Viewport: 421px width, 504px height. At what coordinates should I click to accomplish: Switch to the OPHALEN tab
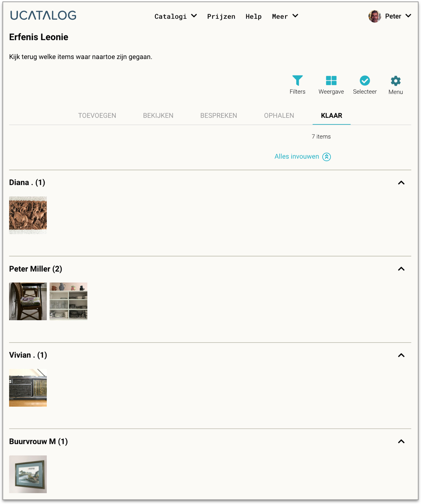(279, 115)
